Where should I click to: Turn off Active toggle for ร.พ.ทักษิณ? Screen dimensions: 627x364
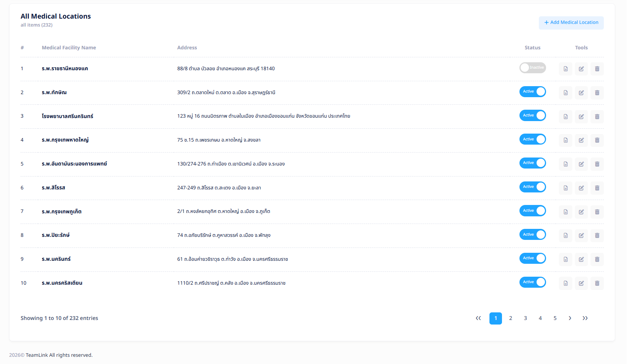(532, 91)
